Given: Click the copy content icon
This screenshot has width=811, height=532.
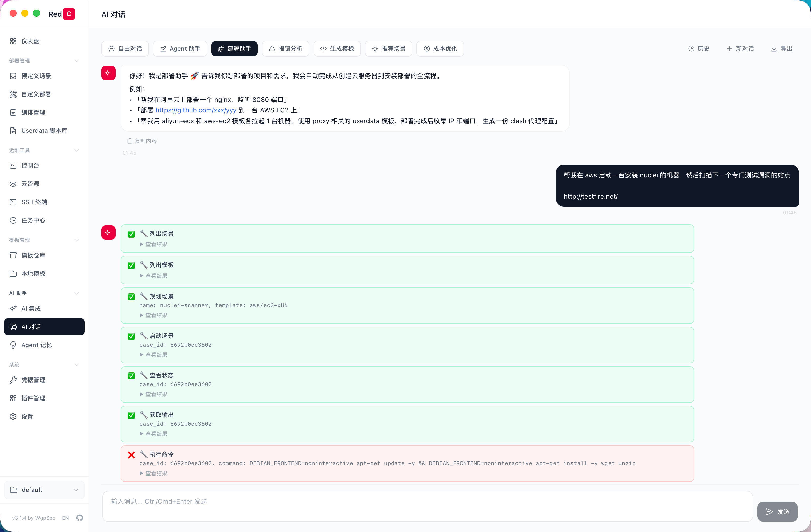Looking at the screenshot, I should 130,141.
